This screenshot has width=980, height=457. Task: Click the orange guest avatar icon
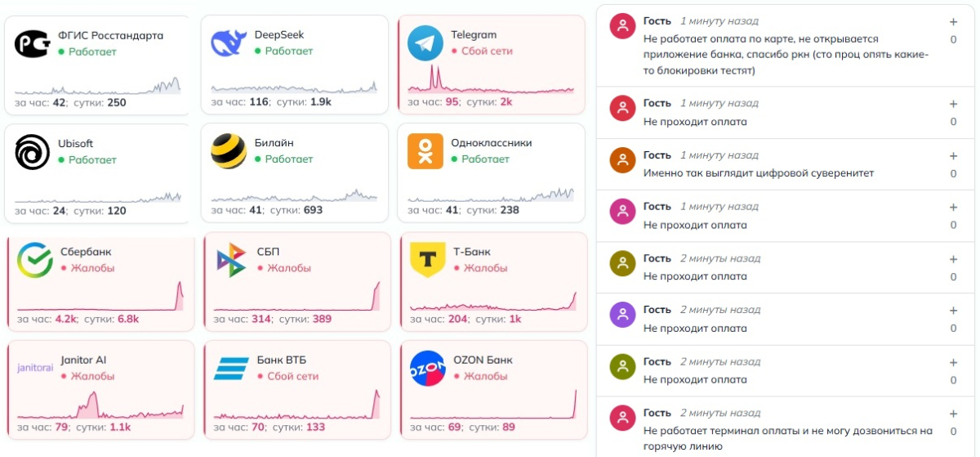(623, 160)
